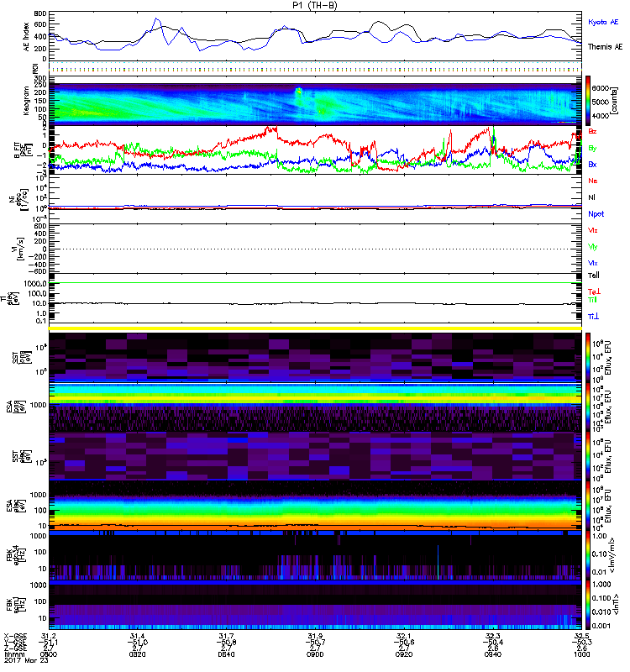Click the date label 2017 Mar 23
630x672 pixels.
[x=26, y=660]
